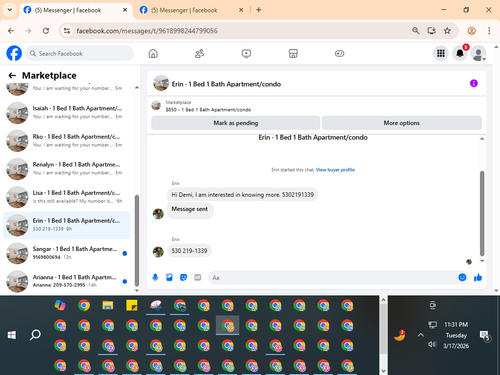This screenshot has height=375, width=500.
Task: Click the '530 219-1339' message bubble
Action: 189,251
